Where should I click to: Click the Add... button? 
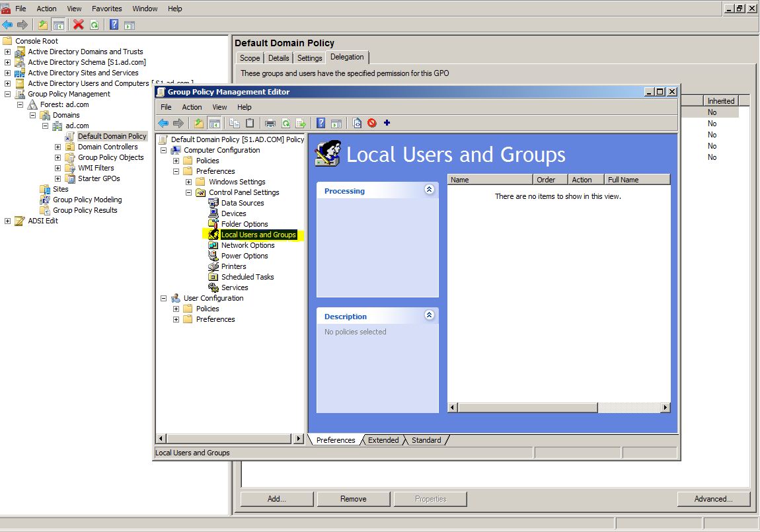pyautogui.click(x=277, y=499)
